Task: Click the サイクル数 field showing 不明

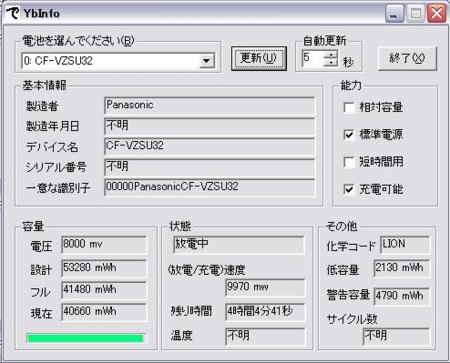Action: pos(396,336)
